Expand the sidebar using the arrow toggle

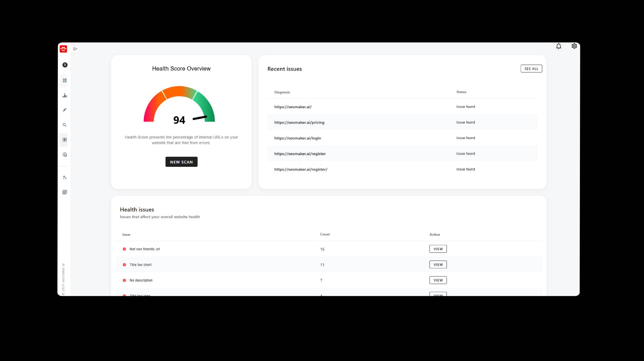tap(75, 49)
